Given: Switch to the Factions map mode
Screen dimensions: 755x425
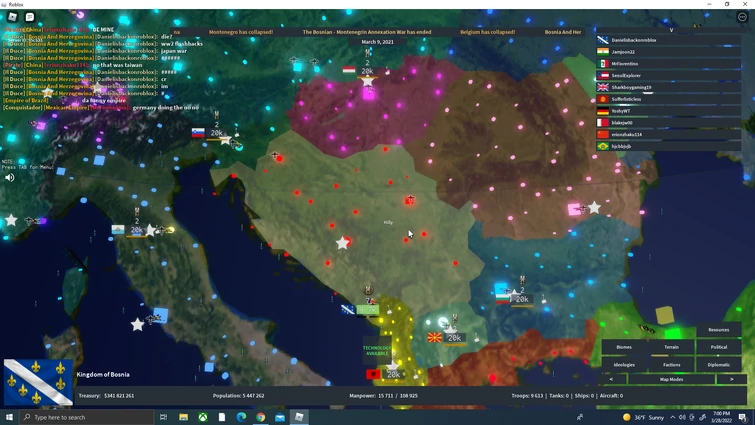Looking at the screenshot, I should pyautogui.click(x=671, y=365).
